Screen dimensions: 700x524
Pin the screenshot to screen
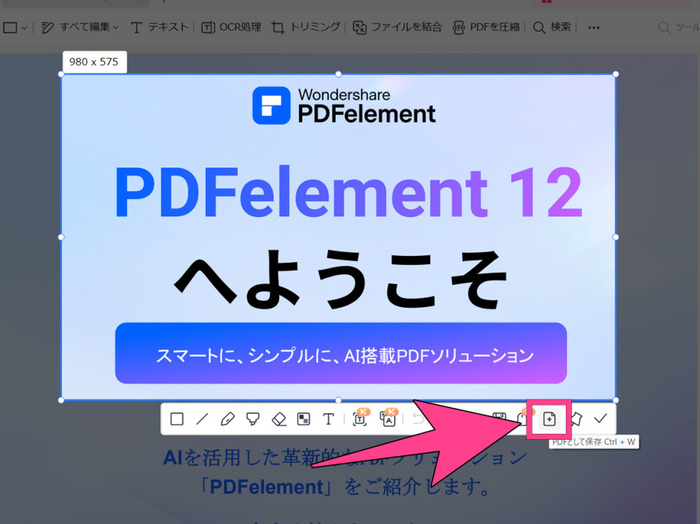(577, 419)
